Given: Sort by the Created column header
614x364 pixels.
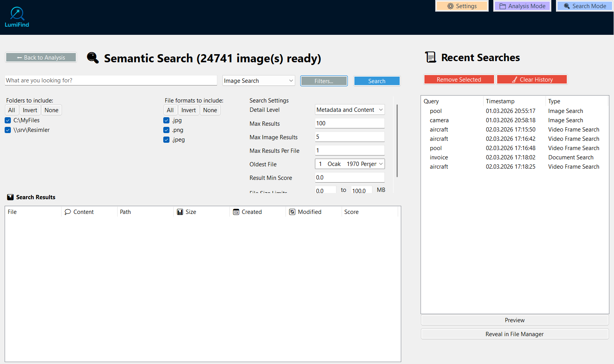Looking at the screenshot, I should [x=258, y=212].
